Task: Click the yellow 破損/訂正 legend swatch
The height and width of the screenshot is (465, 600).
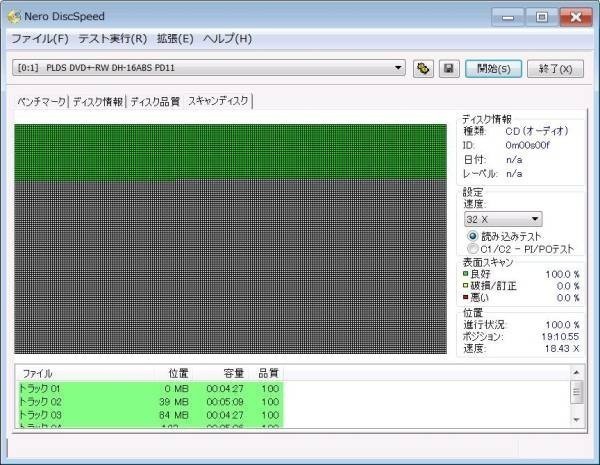Action: click(x=466, y=286)
